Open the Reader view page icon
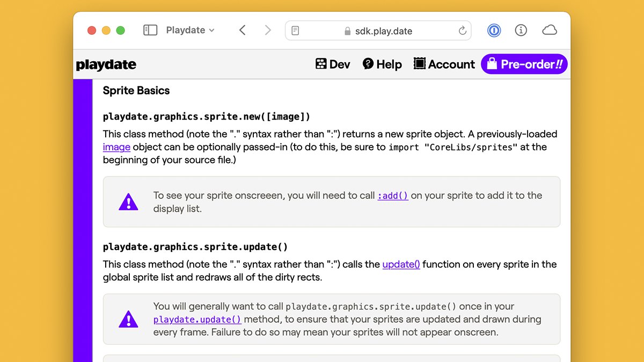The height and width of the screenshot is (362, 644). [x=296, y=31]
